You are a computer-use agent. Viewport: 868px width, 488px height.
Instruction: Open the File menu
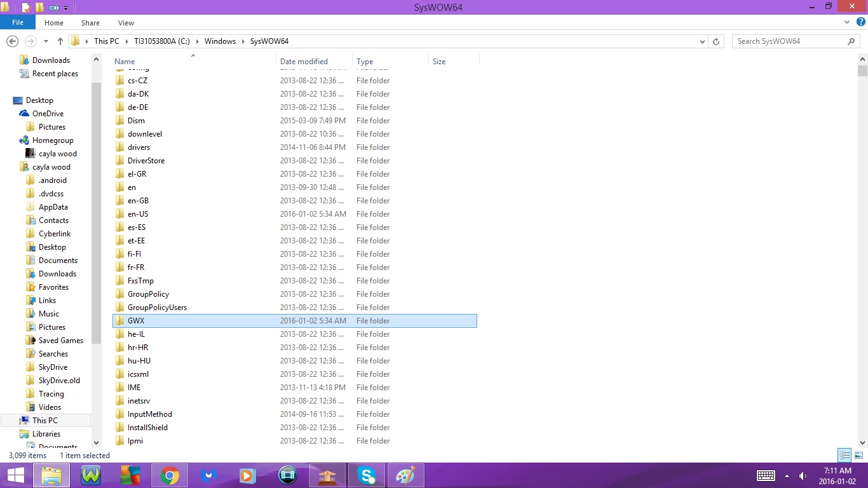click(x=18, y=23)
